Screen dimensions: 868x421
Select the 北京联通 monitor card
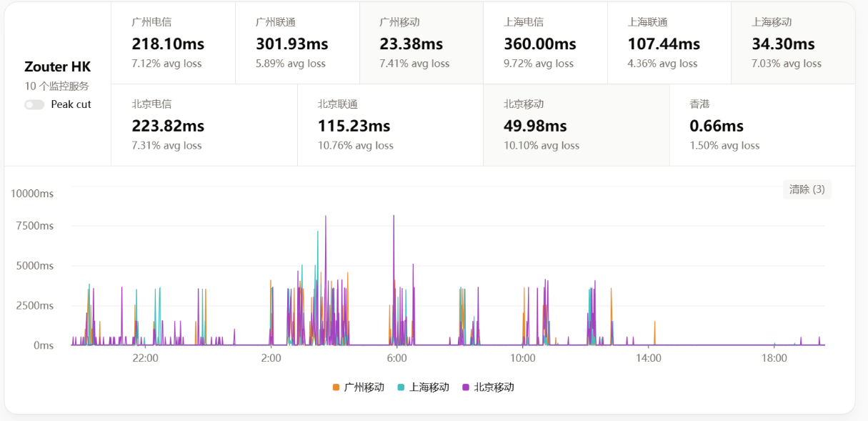pos(390,125)
